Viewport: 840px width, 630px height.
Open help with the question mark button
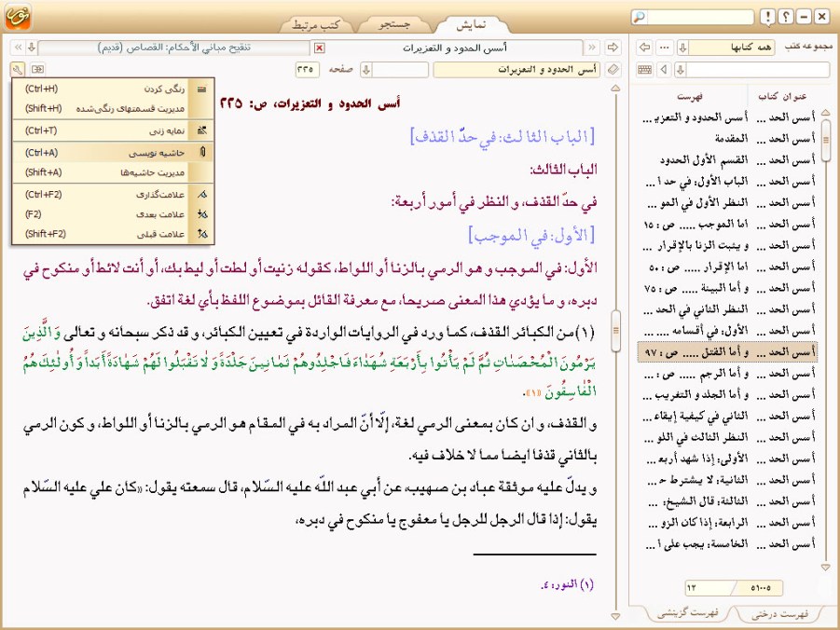[x=786, y=17]
